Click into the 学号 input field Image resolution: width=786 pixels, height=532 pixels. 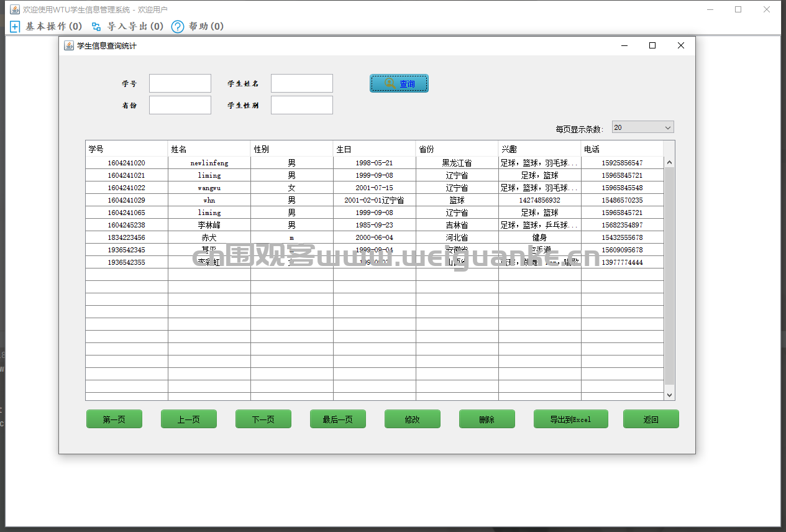[x=180, y=83]
